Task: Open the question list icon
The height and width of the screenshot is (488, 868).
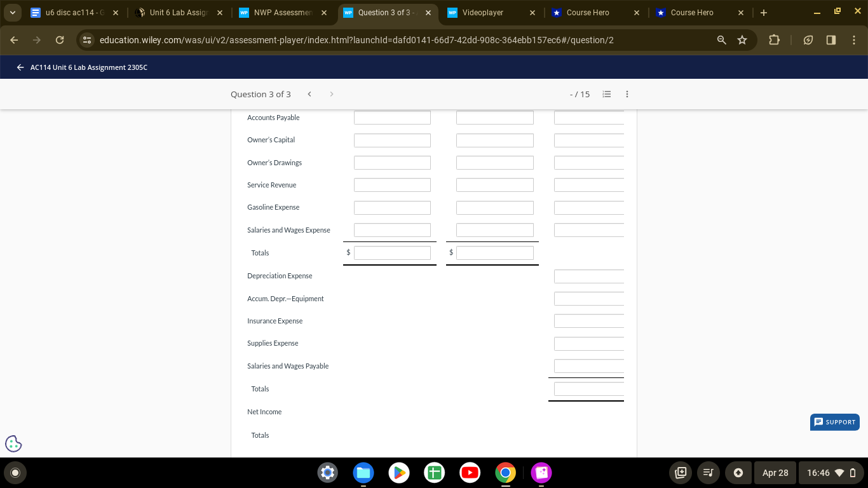Action: coord(607,94)
